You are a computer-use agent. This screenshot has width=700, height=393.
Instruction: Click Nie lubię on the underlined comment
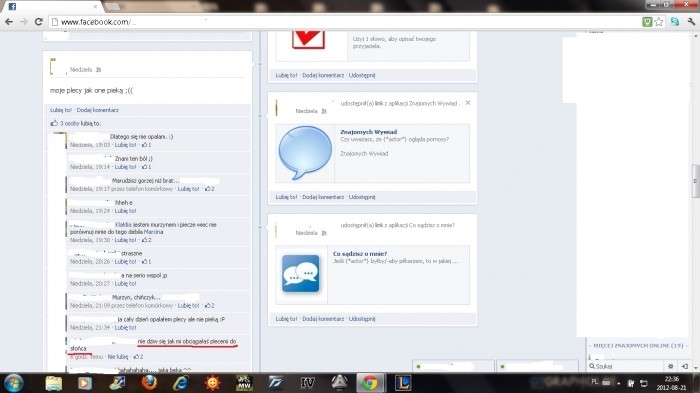pyautogui.click(x=118, y=357)
